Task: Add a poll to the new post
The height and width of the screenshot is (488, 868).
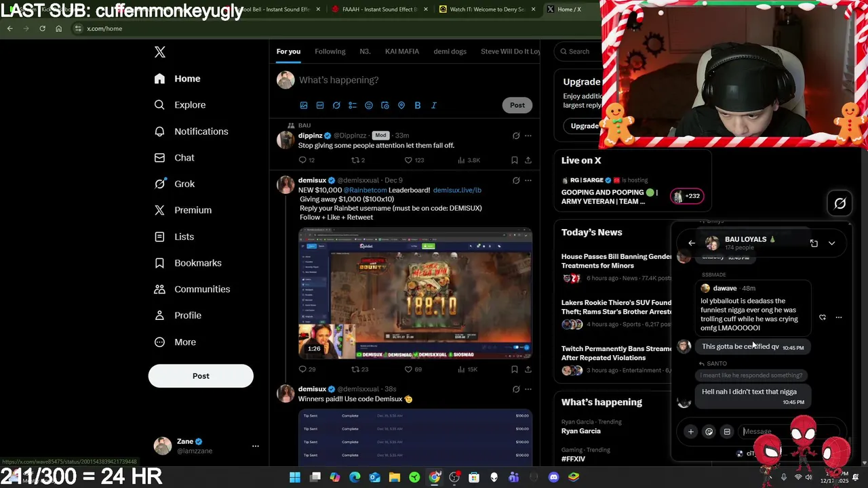Action: point(353,105)
